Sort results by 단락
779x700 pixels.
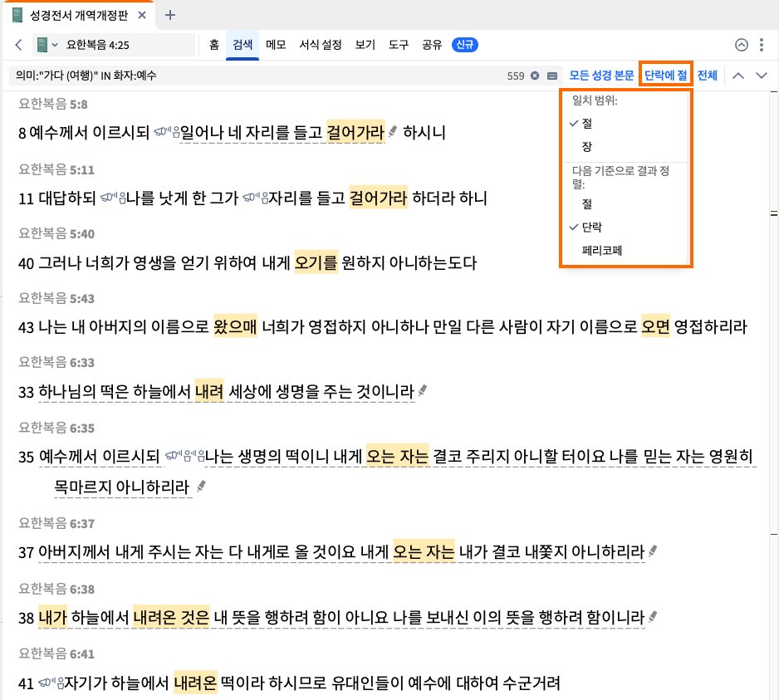pyautogui.click(x=591, y=227)
